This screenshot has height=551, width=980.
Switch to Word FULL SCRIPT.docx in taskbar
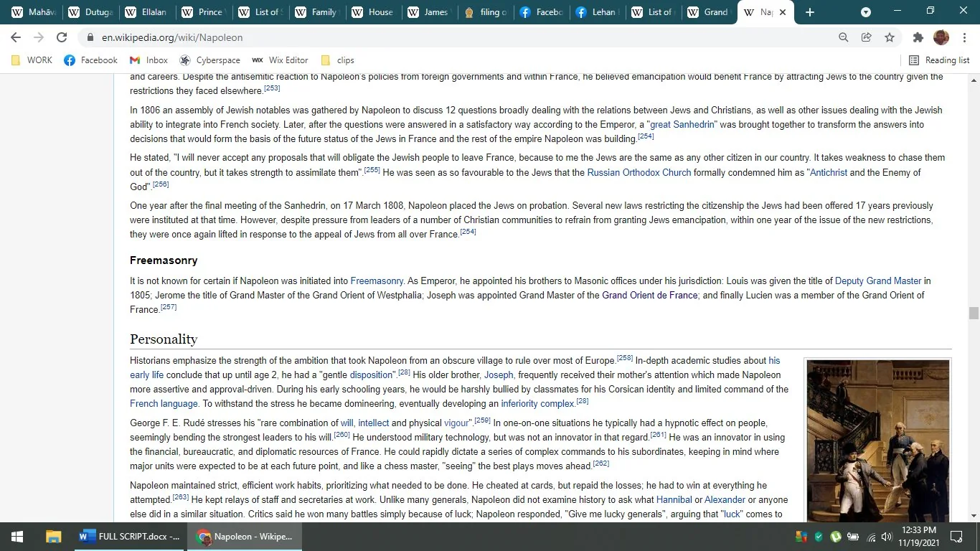pyautogui.click(x=130, y=537)
